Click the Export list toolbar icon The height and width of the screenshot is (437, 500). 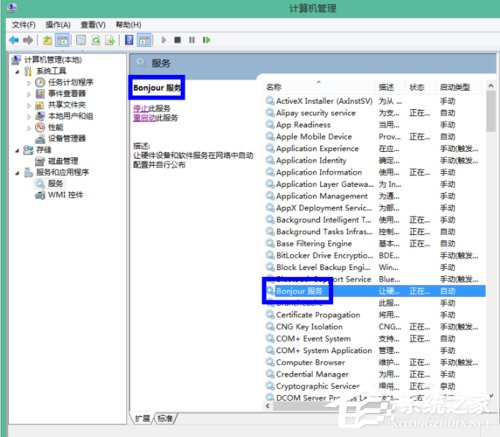pyautogui.click(x=110, y=40)
